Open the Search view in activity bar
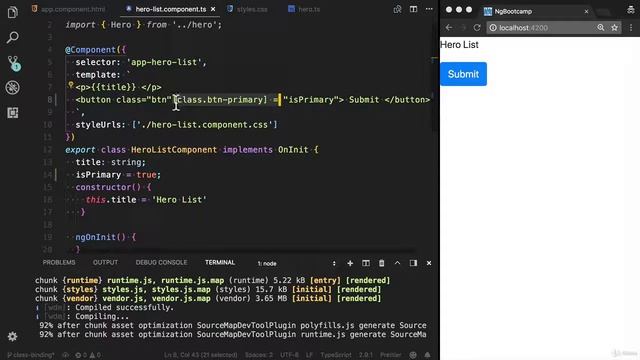640x360 pixels. [x=13, y=38]
